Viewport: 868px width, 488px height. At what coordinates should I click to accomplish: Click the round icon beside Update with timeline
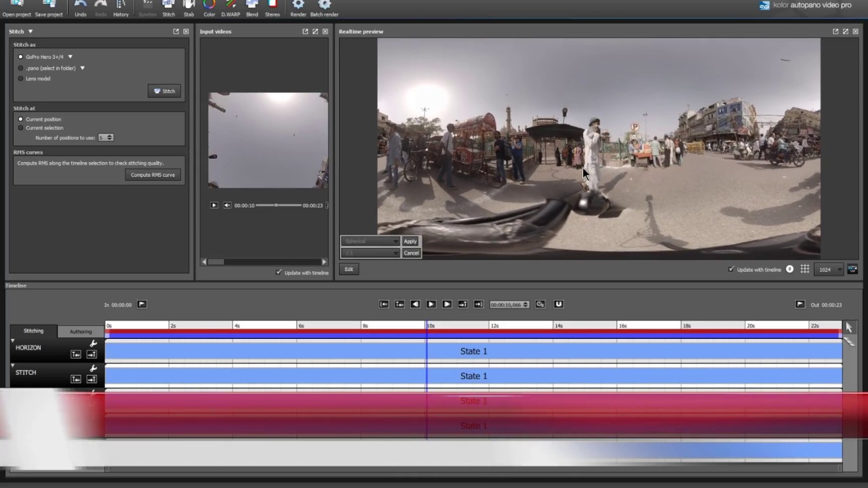pos(790,269)
